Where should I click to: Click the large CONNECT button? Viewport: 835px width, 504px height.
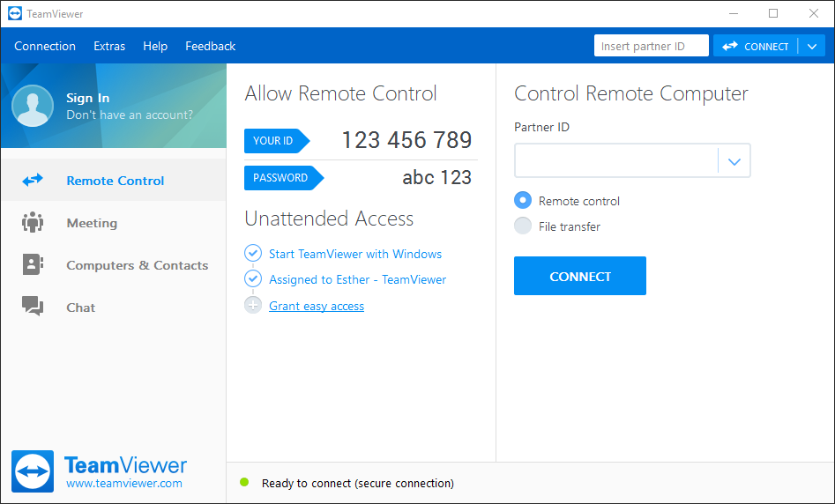579,276
